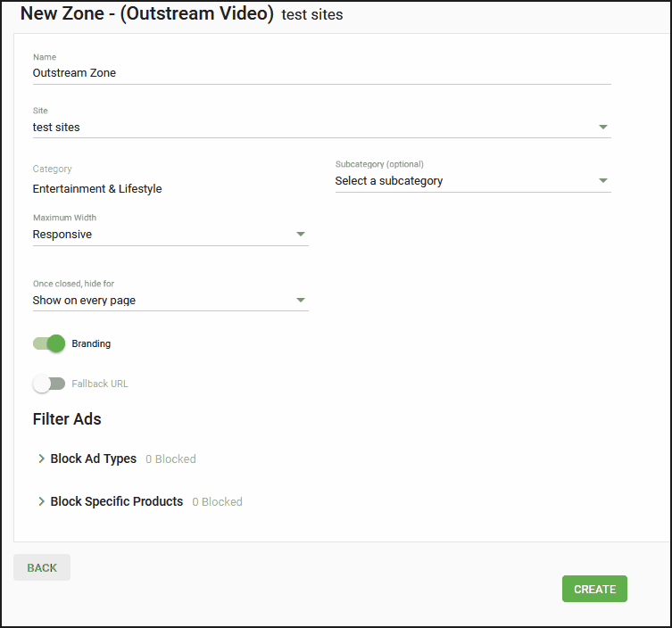Enable the Fallback URL toggle

coord(49,384)
